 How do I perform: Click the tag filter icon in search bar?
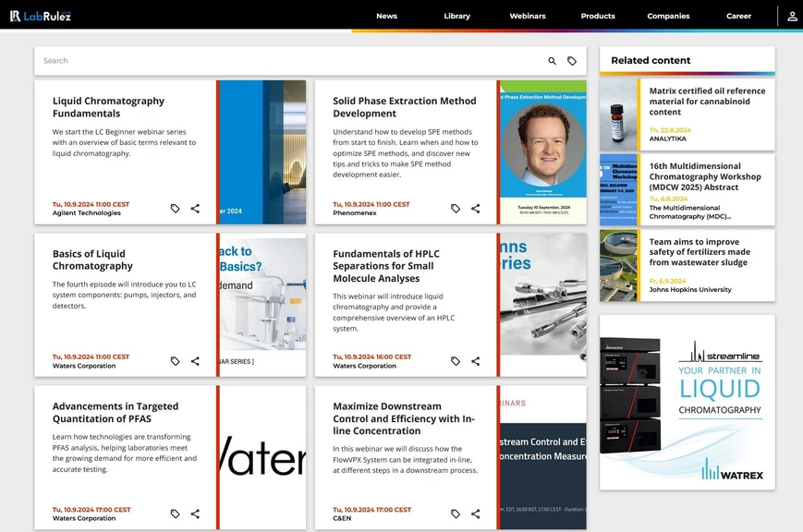click(572, 61)
